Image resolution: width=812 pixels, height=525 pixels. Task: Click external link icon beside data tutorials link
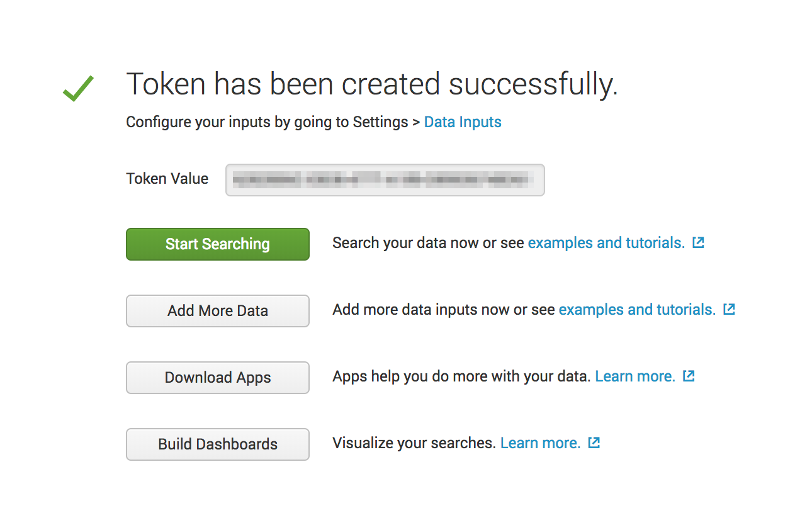(x=728, y=308)
